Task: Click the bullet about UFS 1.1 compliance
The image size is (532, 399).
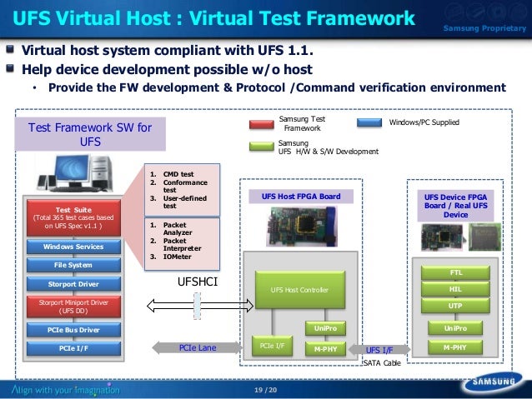Action: [x=168, y=51]
